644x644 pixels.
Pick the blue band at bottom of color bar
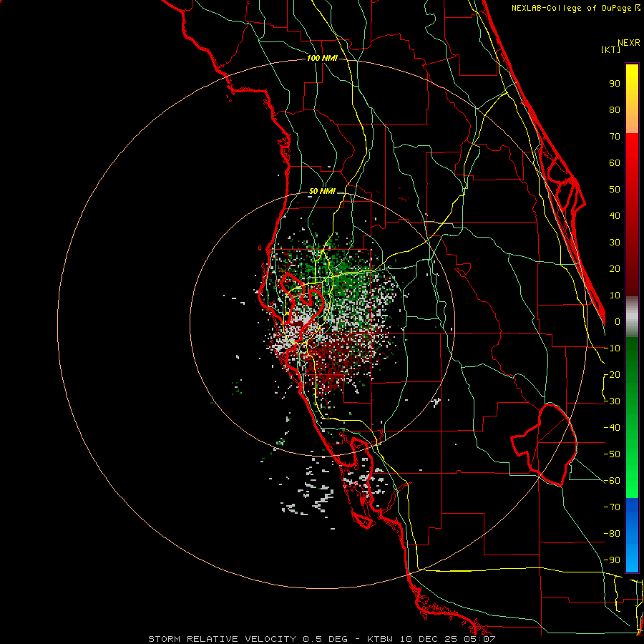tap(632, 535)
